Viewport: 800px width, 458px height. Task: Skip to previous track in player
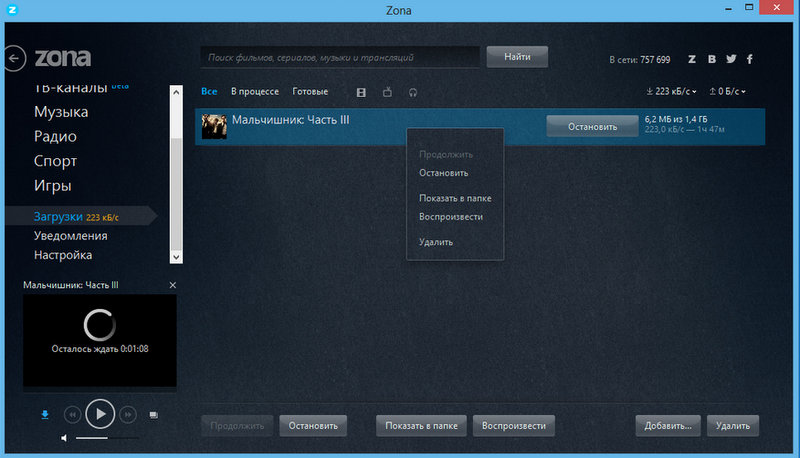[72, 415]
